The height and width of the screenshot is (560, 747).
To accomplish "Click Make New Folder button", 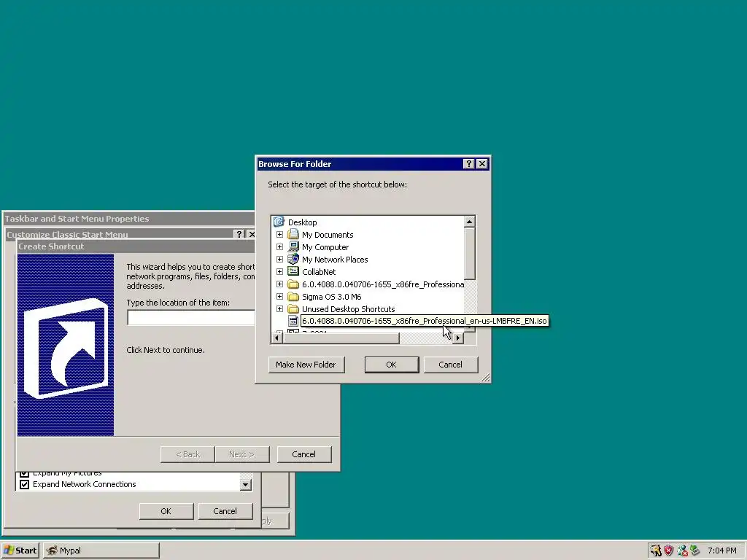I will tap(306, 365).
